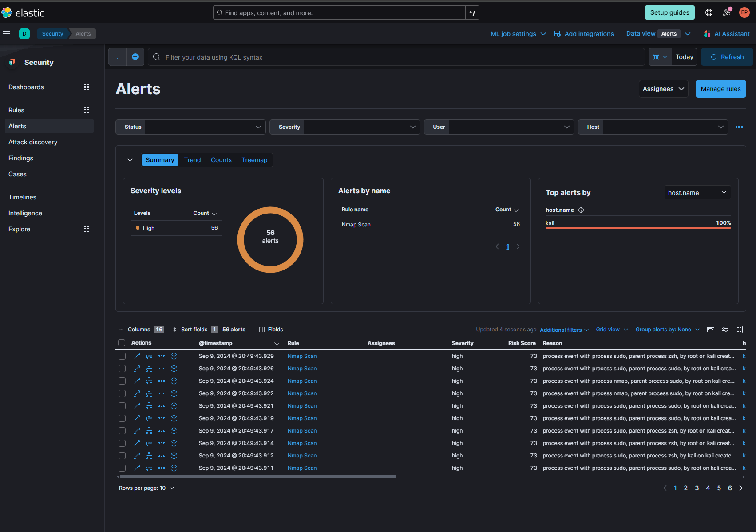Switch to the Trend tab
The height and width of the screenshot is (532, 756).
click(193, 160)
